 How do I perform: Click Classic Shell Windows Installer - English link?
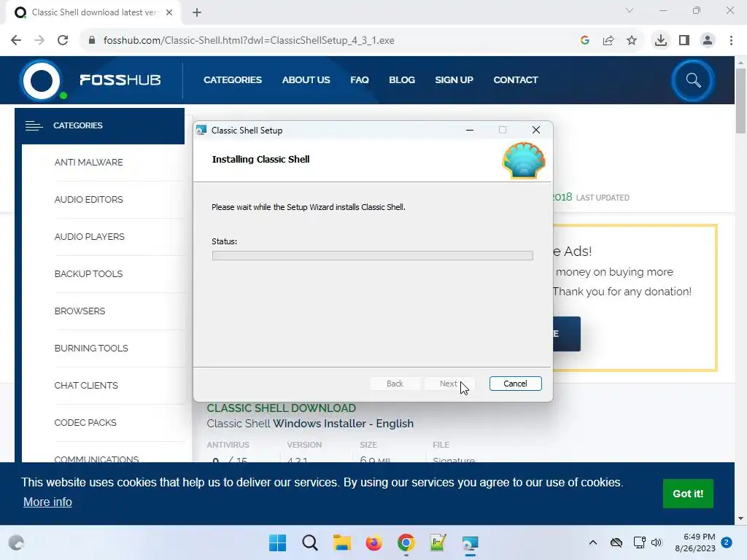310,424
